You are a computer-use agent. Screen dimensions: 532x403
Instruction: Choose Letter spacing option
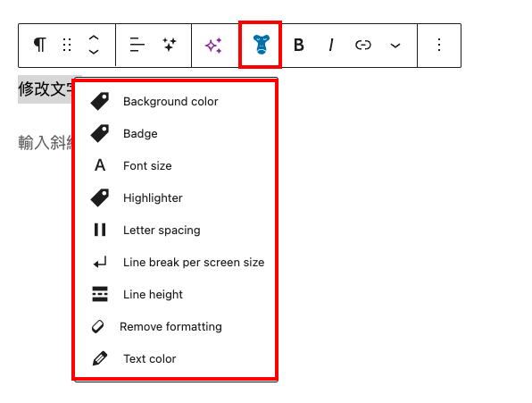click(175, 230)
